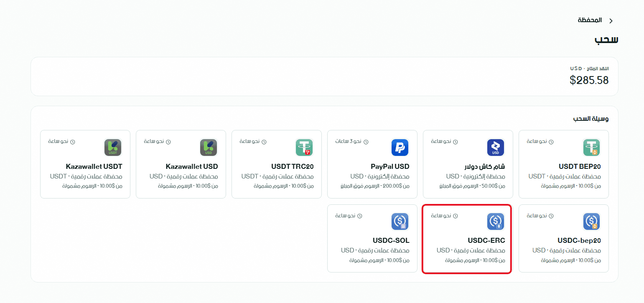This screenshot has width=644, height=303.
Task: Select the 'USDT BEP20' title text
Action: [580, 167]
